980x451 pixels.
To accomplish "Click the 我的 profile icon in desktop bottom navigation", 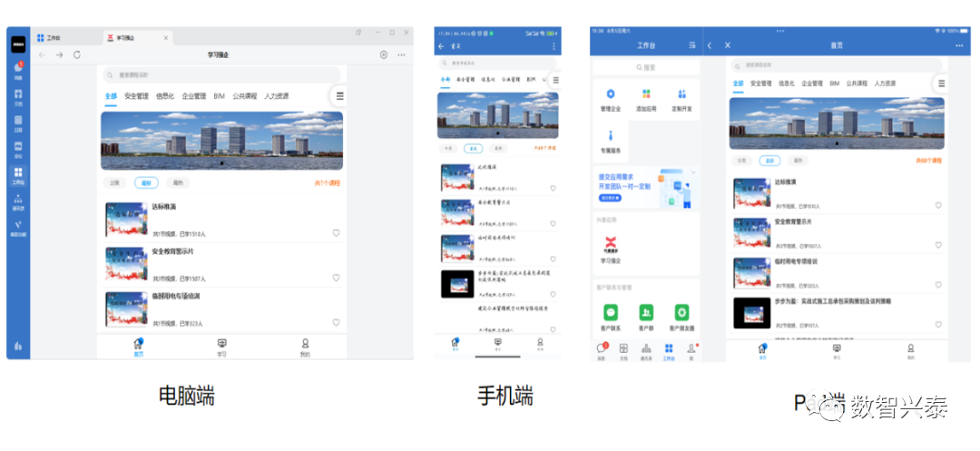I will pyautogui.click(x=305, y=346).
